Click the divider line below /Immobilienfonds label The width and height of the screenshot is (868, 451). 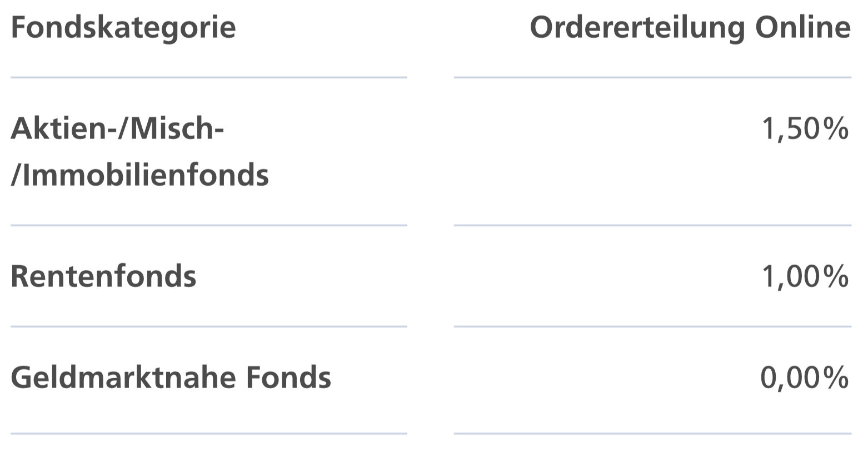208,225
